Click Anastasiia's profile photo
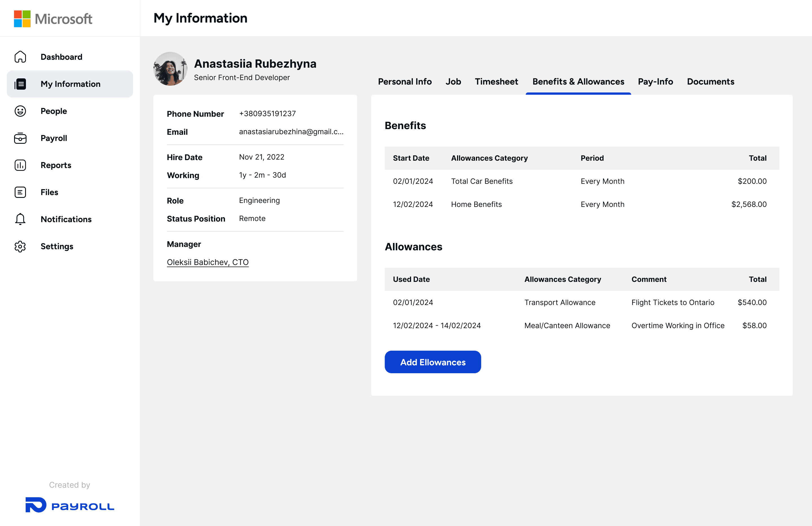Screen dimensions: 812x526 tap(170, 69)
